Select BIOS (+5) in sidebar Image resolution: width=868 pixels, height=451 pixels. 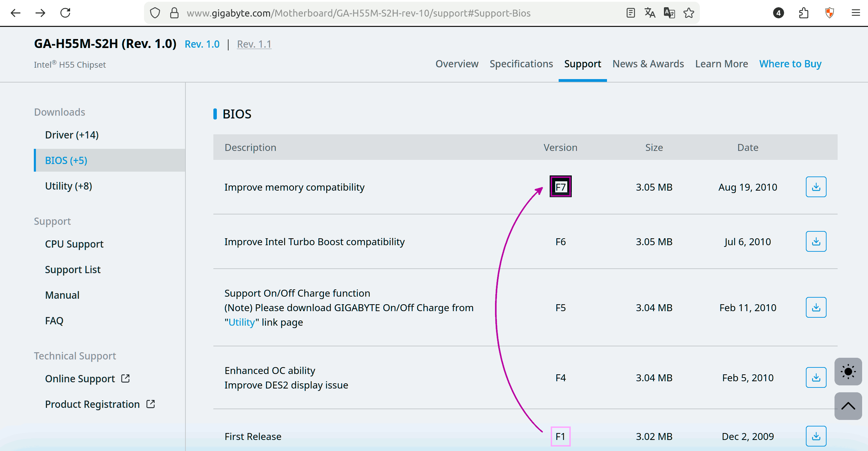coord(110,160)
